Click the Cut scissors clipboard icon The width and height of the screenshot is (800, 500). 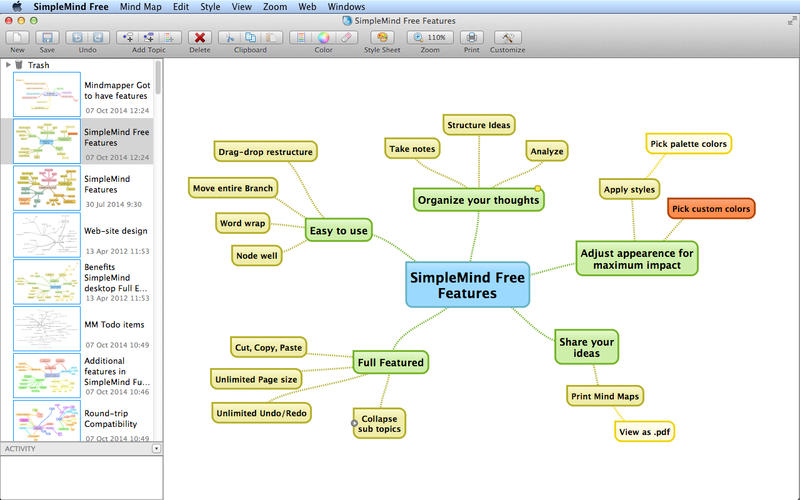tap(229, 37)
